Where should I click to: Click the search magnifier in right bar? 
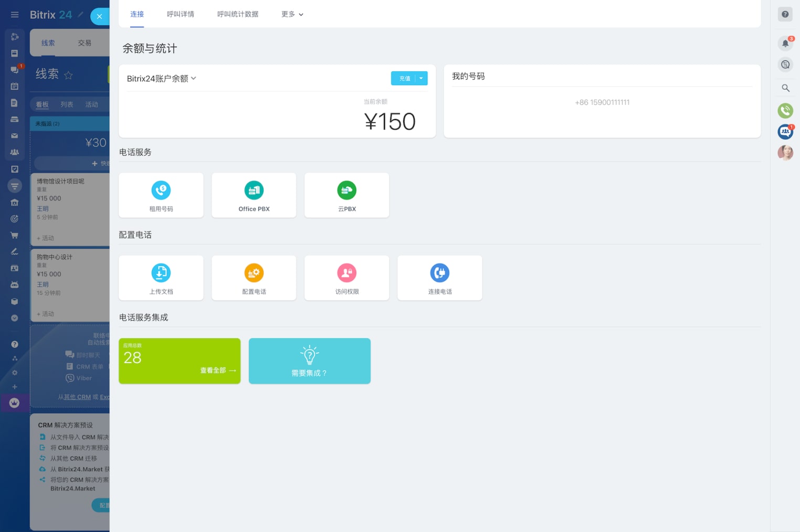pyautogui.click(x=785, y=88)
